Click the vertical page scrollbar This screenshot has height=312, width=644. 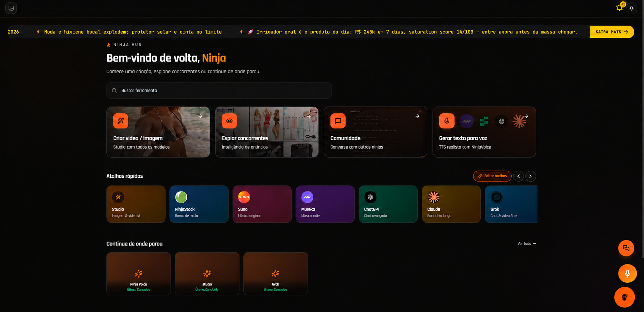point(643,129)
